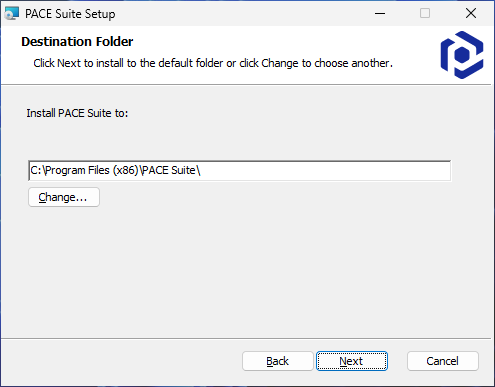Cancel the PACE Suite installation
The image size is (495, 387).
443,361
